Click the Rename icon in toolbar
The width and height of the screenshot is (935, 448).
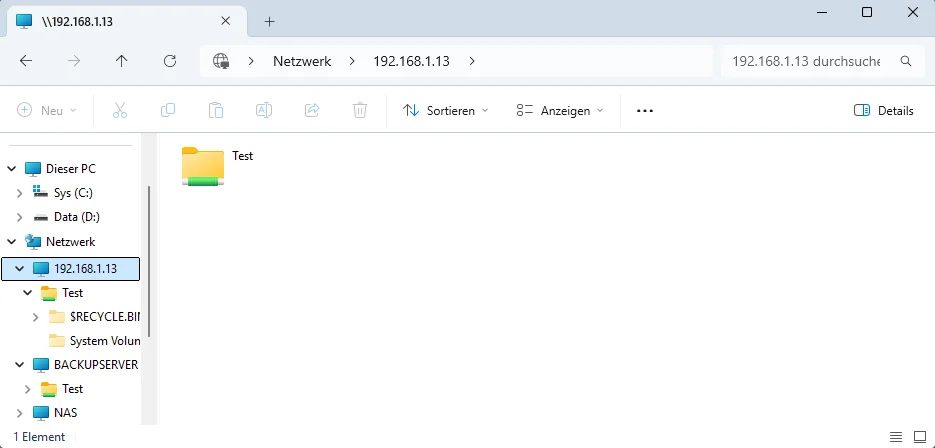pyautogui.click(x=264, y=110)
